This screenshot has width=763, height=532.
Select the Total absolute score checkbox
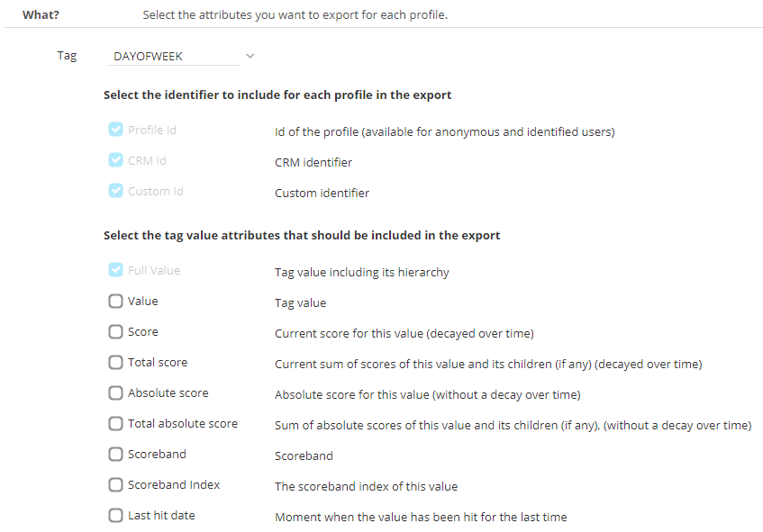[x=115, y=424]
